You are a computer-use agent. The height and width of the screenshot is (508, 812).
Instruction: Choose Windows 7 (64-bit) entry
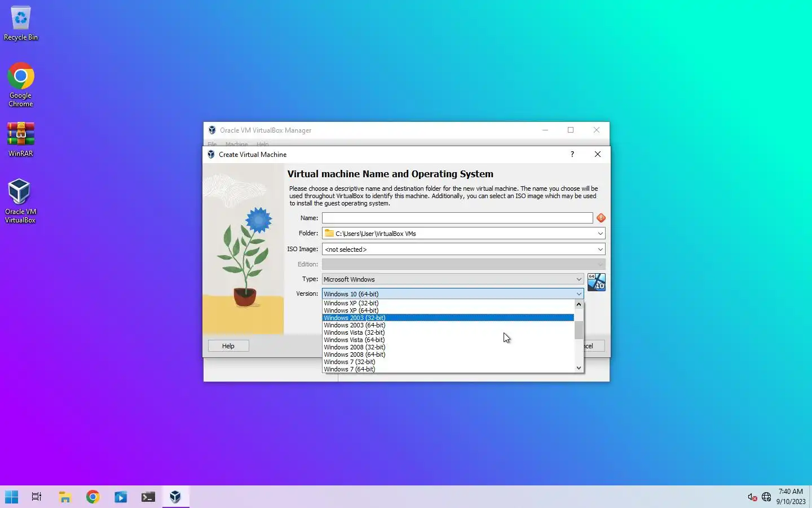448,369
